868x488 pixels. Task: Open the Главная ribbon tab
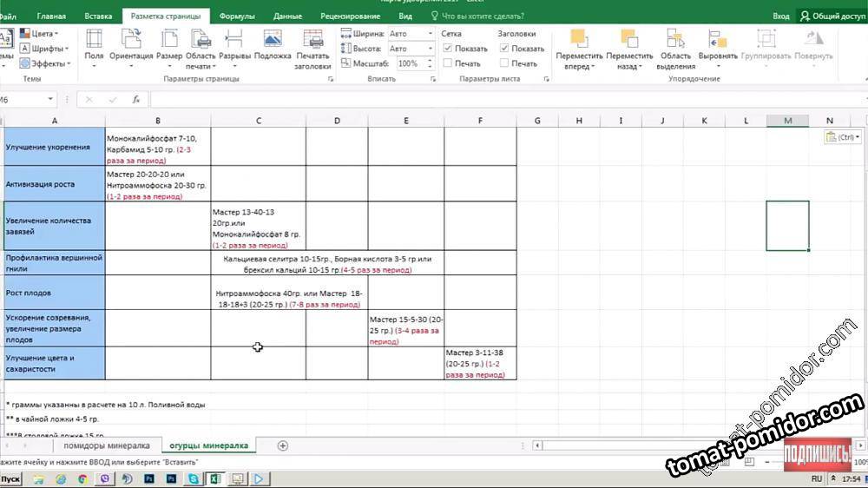51,16
